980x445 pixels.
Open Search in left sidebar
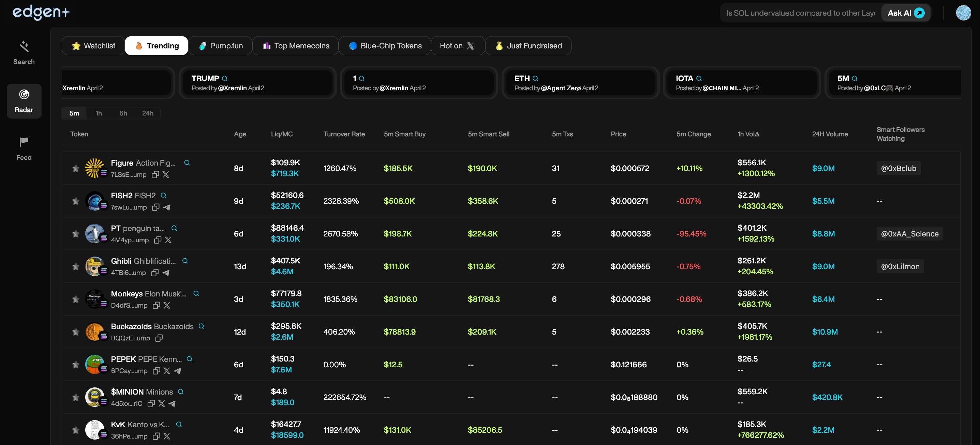click(x=24, y=52)
